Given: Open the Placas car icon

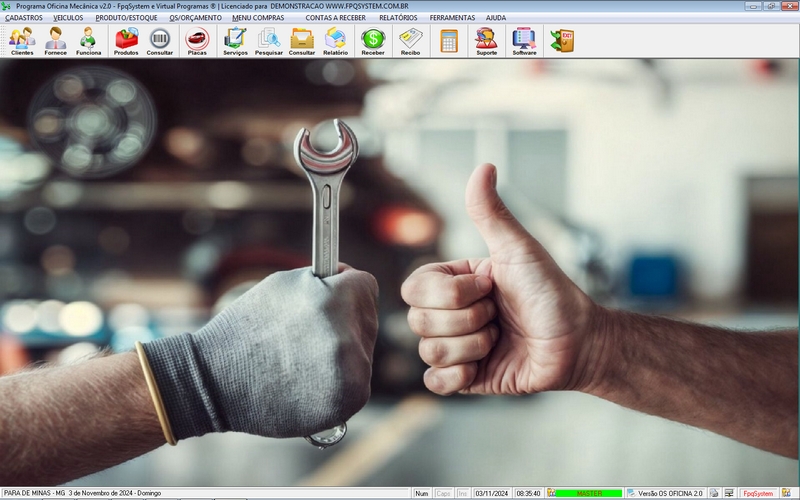Looking at the screenshot, I should coord(197,41).
